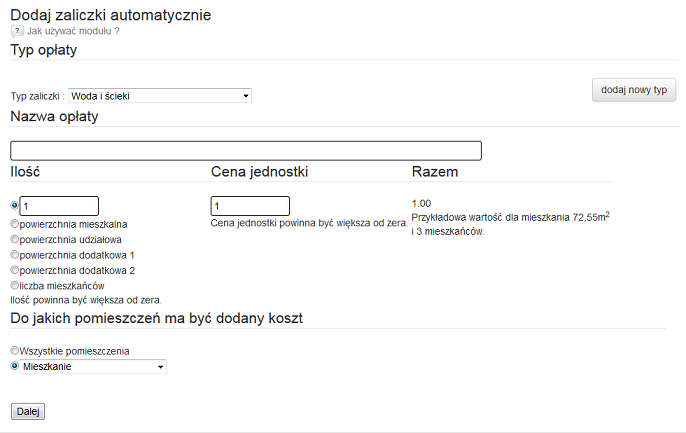
Task: Click the 'Dodaj zaliczki automatycznie' heading
Action: coord(111,15)
